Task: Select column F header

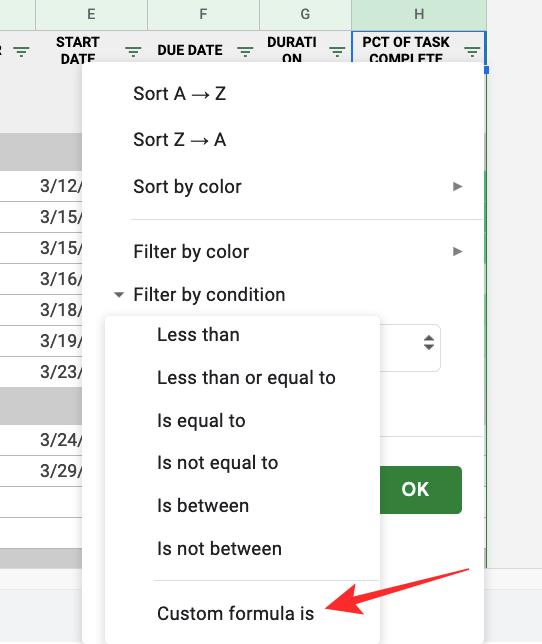Action: [203, 14]
